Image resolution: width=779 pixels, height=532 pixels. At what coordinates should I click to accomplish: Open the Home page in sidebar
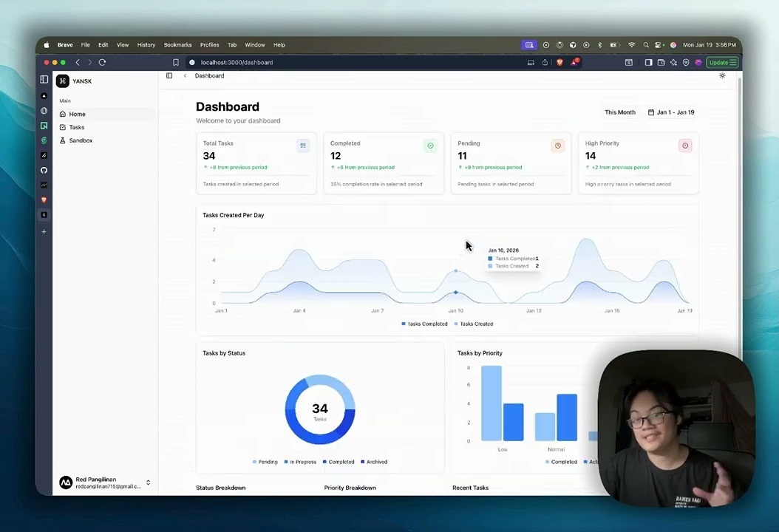pos(77,114)
